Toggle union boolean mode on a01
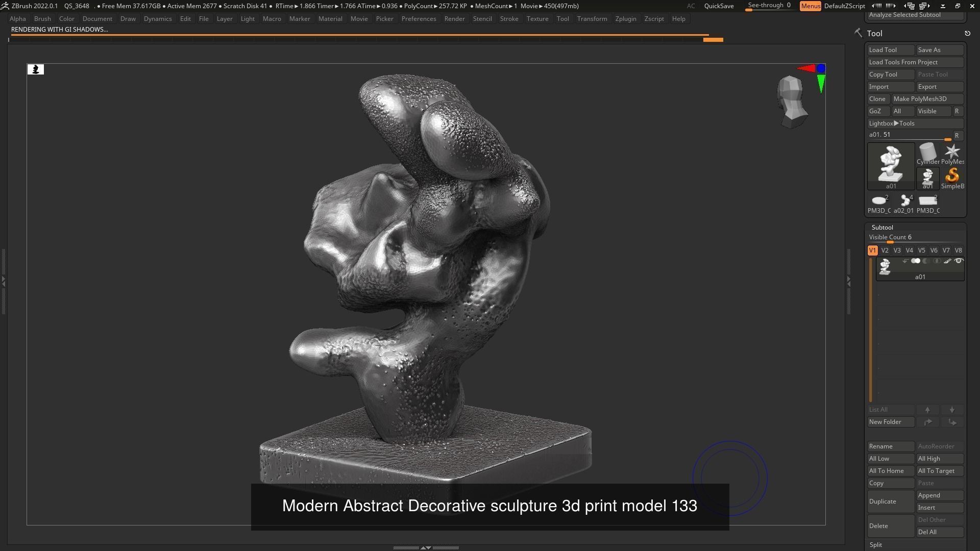980x551 pixels. [916, 261]
